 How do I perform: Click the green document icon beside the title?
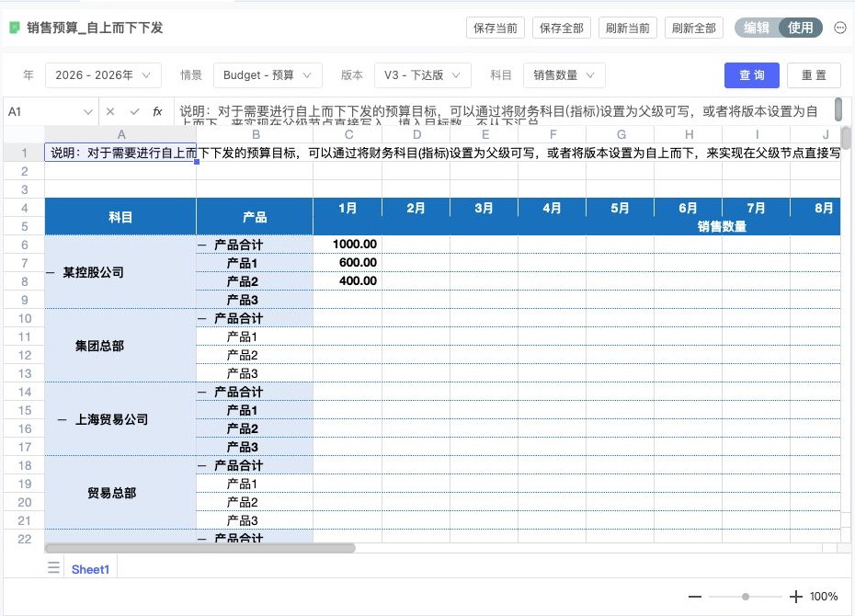tap(15, 28)
